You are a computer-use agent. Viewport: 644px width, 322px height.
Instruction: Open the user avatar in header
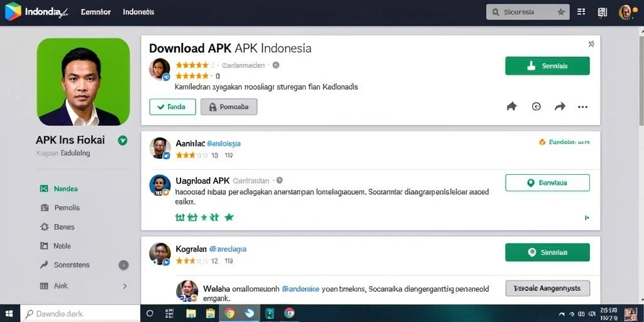[625, 12]
